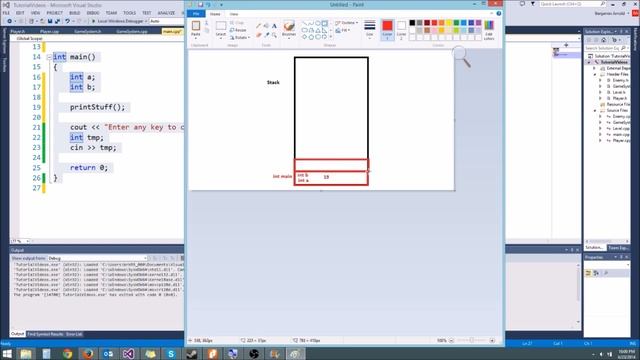This screenshot has height=360, width=640.
Task: Open Visual Studio DEBUG menu
Action: click(x=93, y=13)
